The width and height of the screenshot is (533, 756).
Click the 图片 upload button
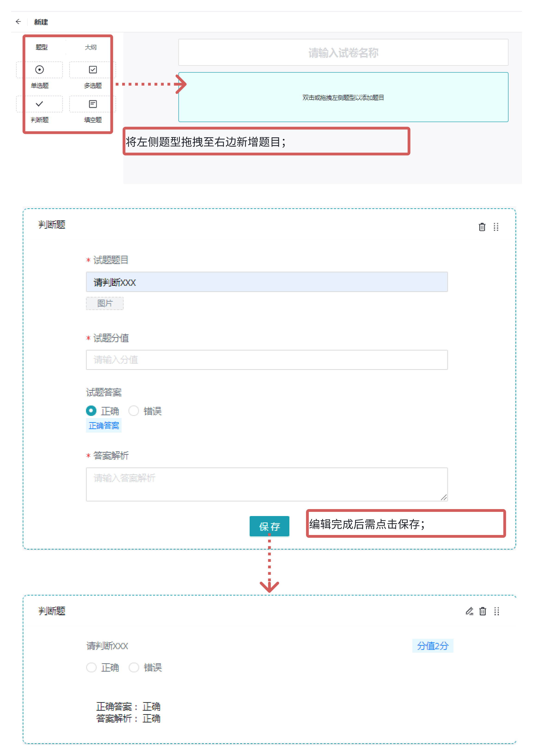(x=105, y=303)
